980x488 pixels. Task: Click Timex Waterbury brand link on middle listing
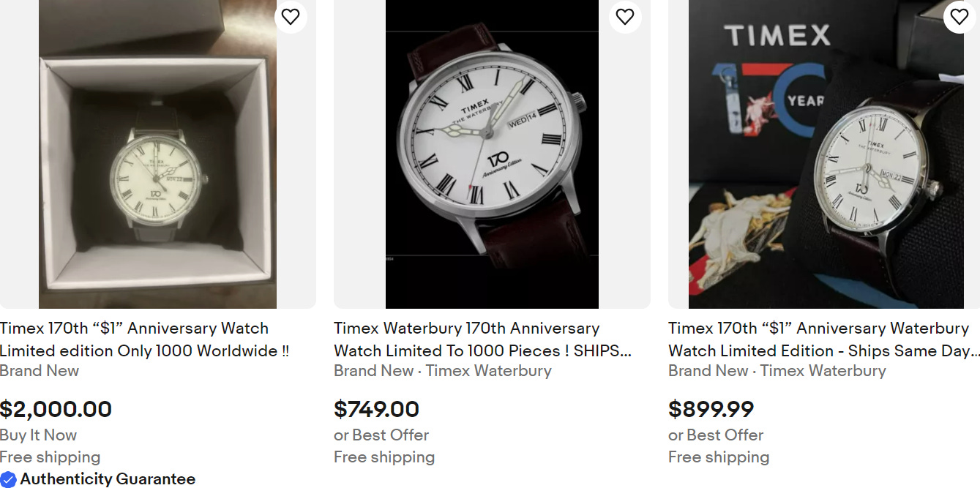tap(487, 371)
